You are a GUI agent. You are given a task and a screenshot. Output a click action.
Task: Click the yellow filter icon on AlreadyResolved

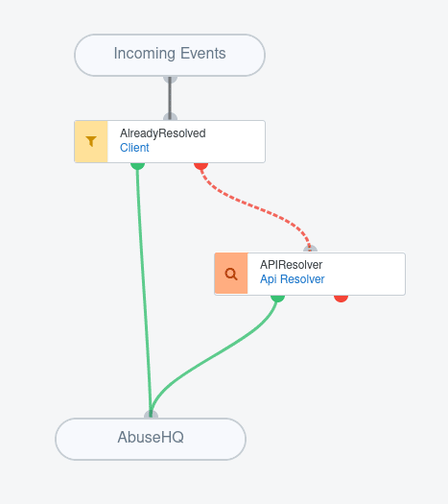[91, 141]
